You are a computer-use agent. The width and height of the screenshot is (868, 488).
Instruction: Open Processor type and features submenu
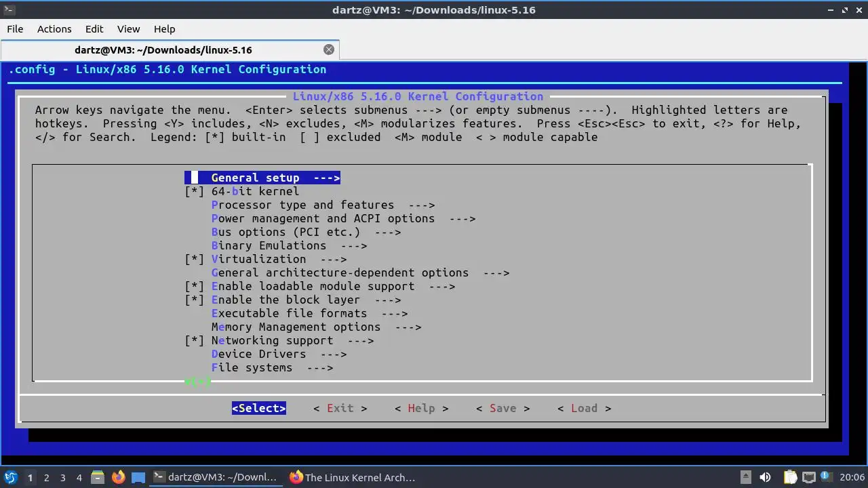tap(323, 205)
